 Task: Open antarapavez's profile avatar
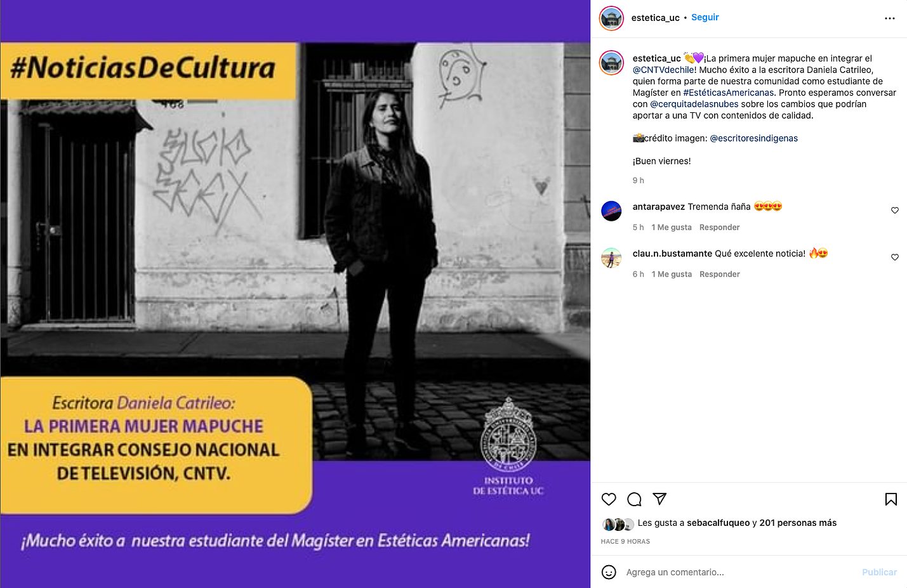[x=611, y=211]
